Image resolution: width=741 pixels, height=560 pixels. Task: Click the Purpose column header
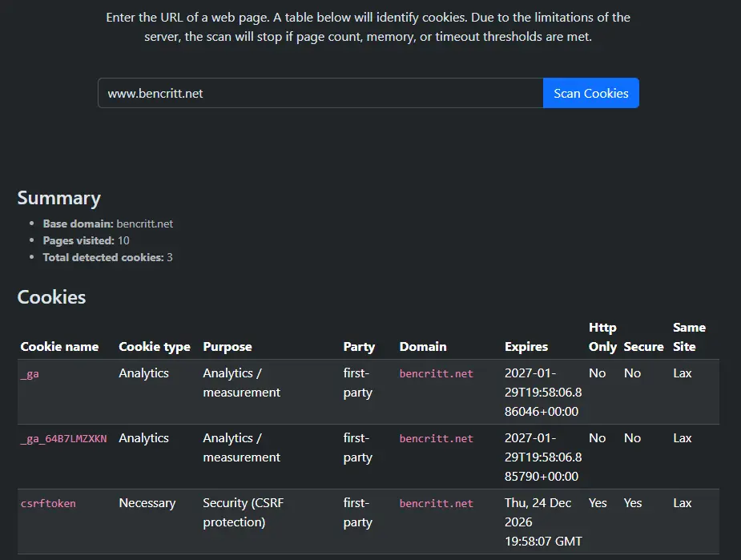[228, 347]
